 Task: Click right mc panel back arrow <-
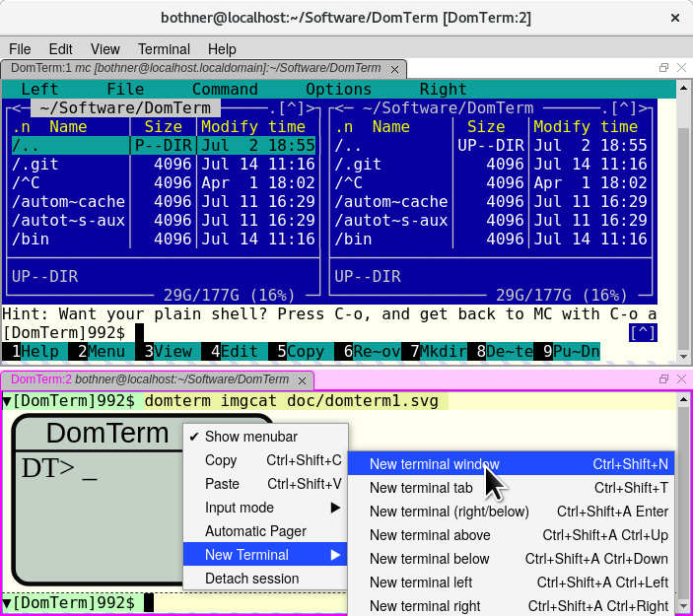click(344, 108)
